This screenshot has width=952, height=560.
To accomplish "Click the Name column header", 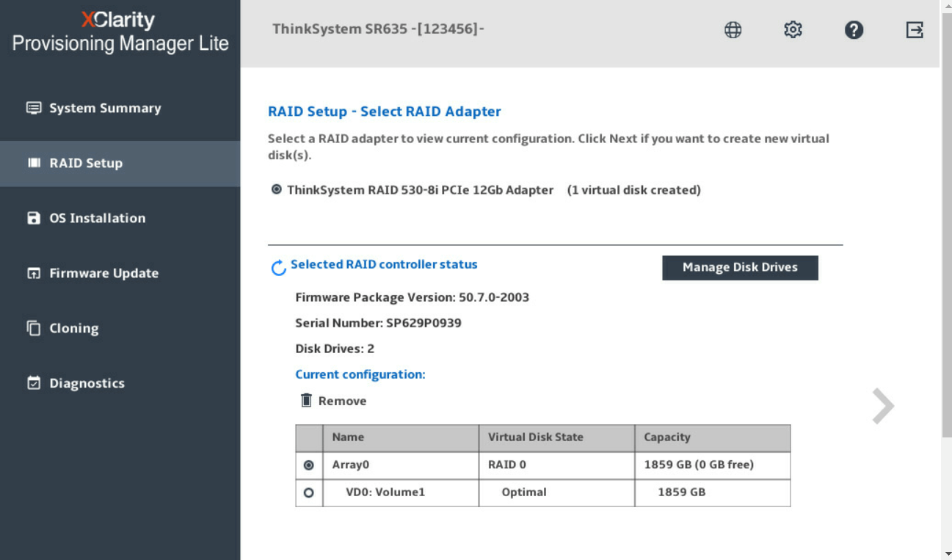I will coord(401,437).
